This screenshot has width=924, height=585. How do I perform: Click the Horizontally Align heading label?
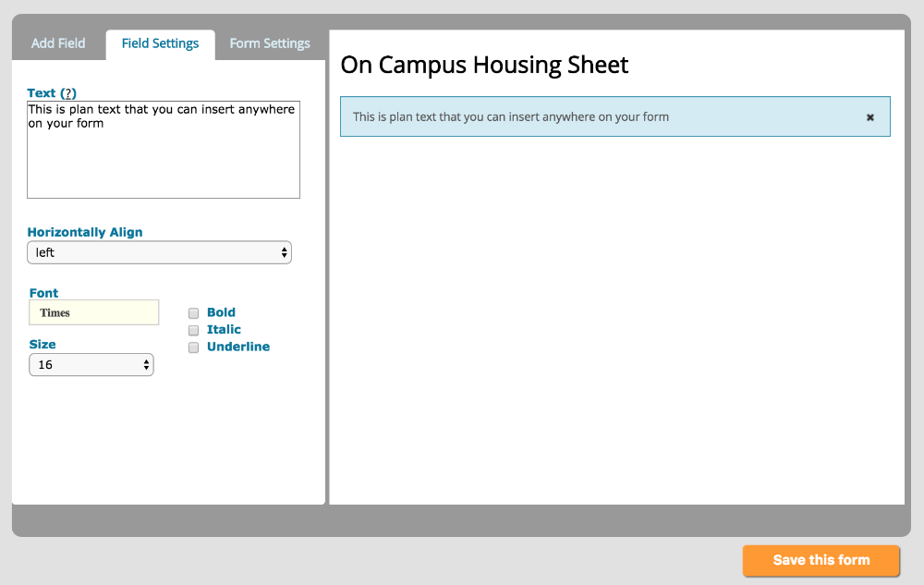tap(85, 232)
